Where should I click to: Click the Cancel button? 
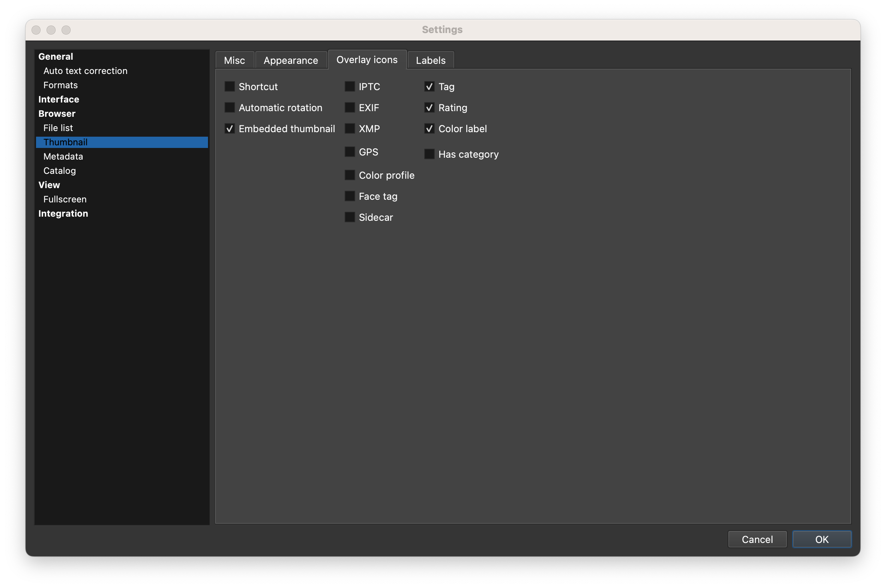757,540
